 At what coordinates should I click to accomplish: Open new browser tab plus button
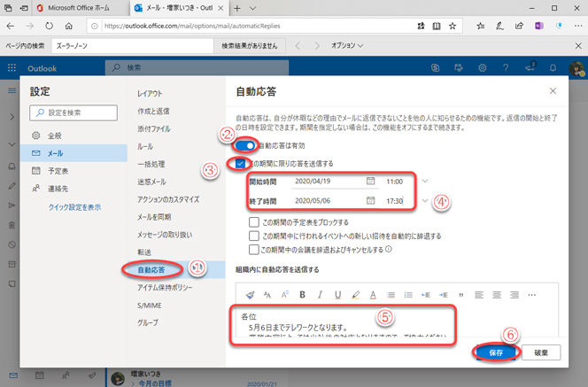coord(237,8)
